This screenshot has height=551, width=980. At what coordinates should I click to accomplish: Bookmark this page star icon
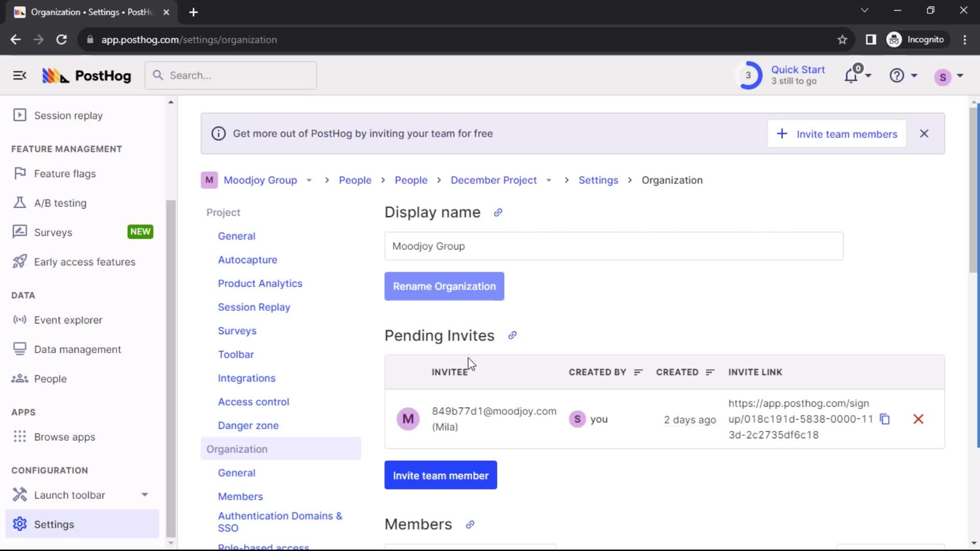pyautogui.click(x=842, y=40)
